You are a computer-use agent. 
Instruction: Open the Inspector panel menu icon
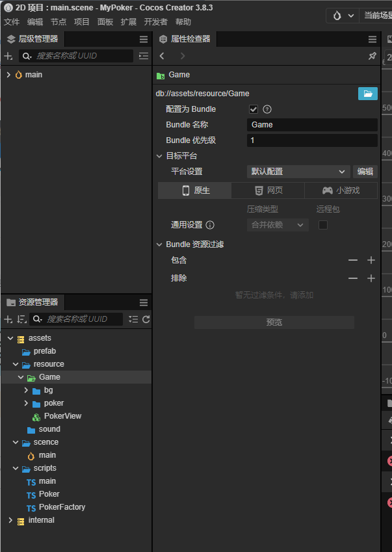click(372, 40)
